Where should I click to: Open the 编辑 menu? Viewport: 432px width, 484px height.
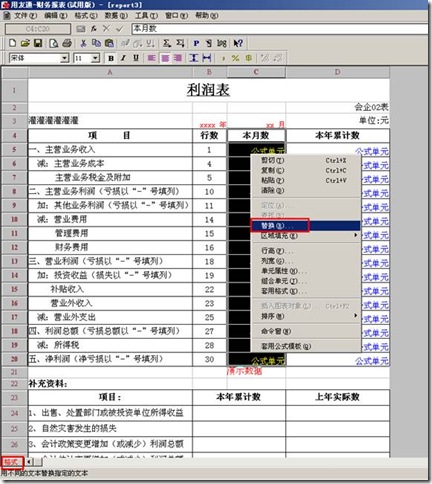point(56,16)
